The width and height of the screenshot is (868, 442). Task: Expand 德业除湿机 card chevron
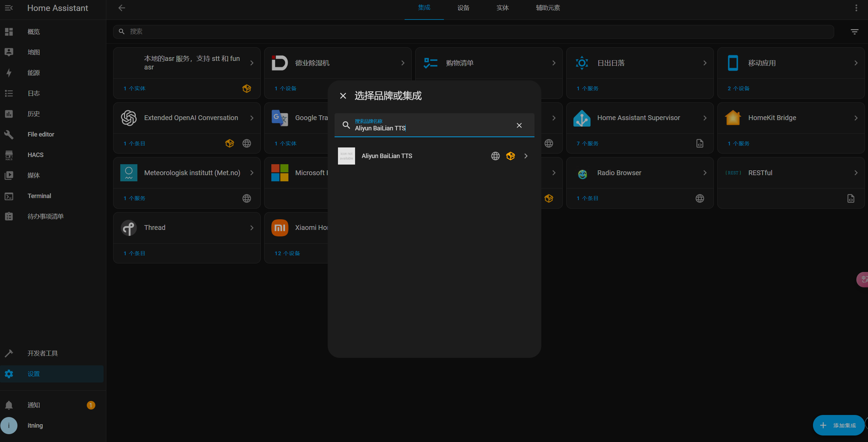[x=403, y=63]
